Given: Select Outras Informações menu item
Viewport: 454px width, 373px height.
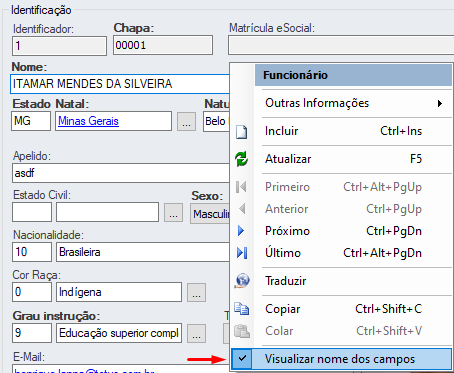Looking at the screenshot, I should coord(341,103).
